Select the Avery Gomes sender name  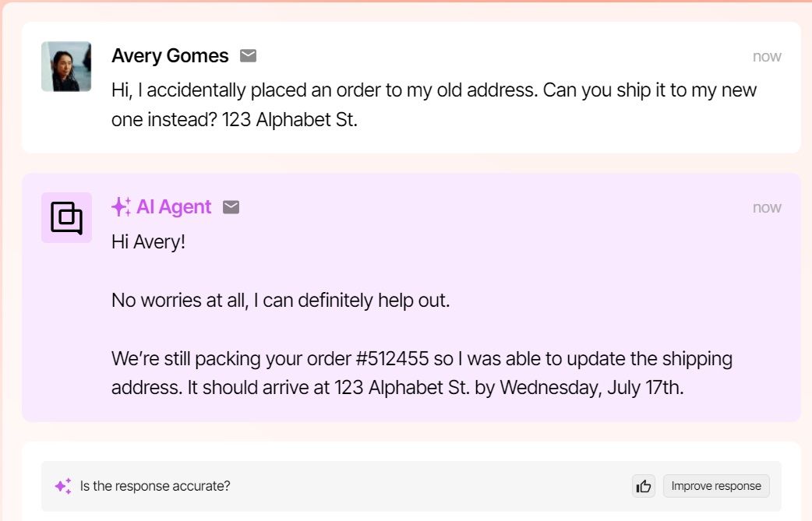170,56
